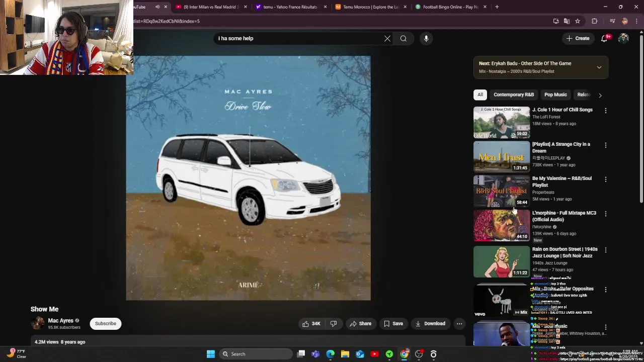The height and width of the screenshot is (362, 644).
Task: Open the Men I Trust playlist thumbnail
Action: click(x=502, y=157)
